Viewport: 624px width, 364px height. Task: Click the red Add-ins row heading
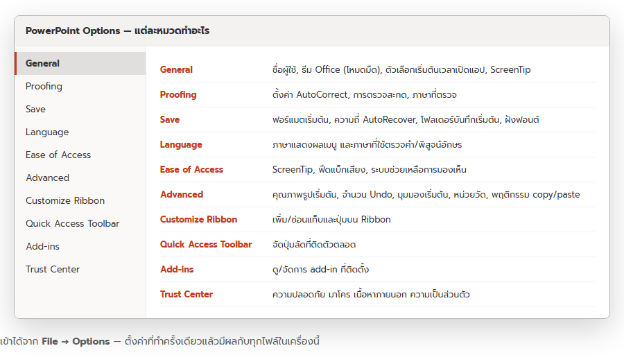tap(177, 269)
